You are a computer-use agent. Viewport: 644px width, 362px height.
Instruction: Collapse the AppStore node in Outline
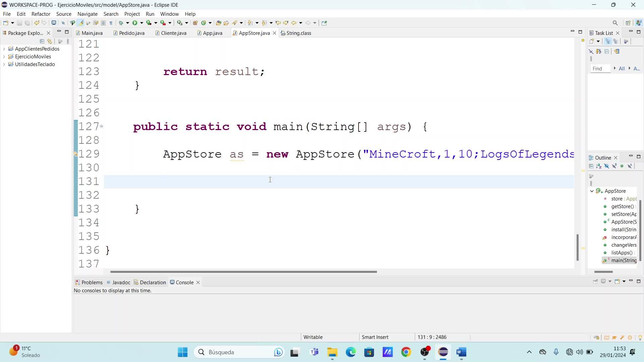592,191
